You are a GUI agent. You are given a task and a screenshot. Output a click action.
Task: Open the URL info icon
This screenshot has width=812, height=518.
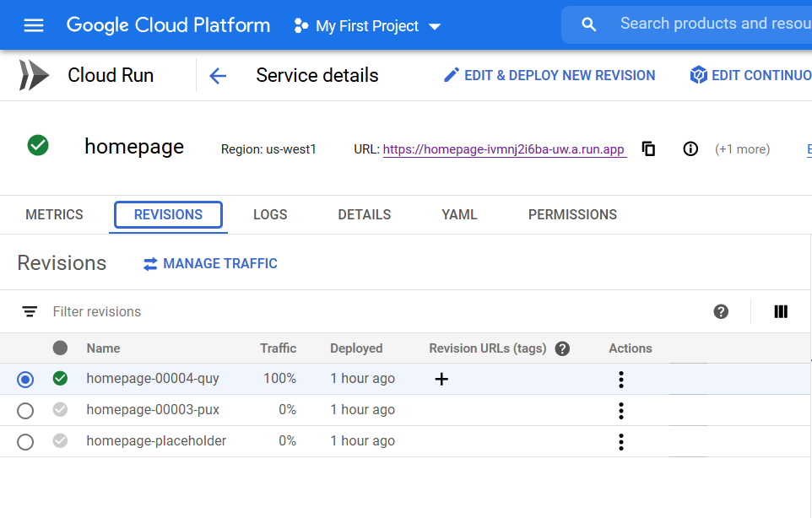click(690, 149)
